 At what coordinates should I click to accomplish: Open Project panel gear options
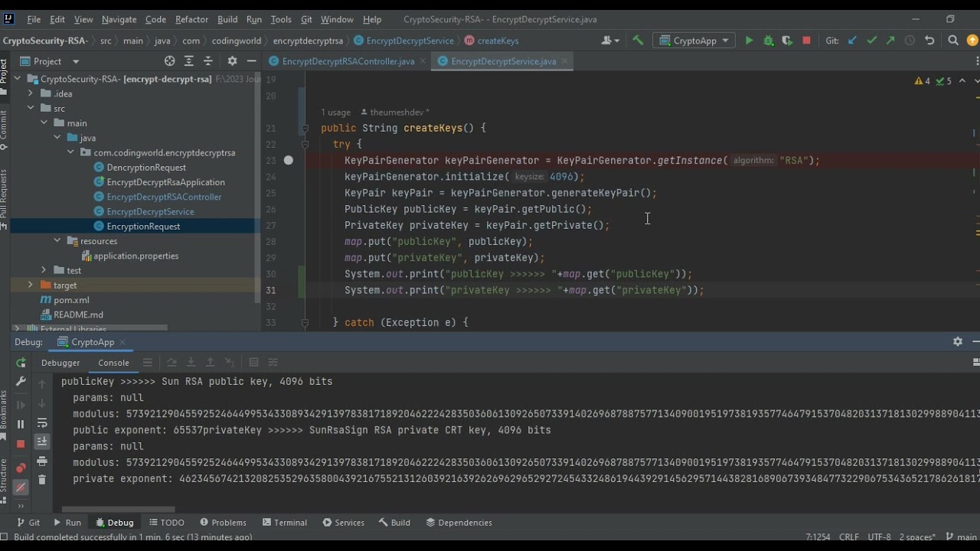coord(233,61)
